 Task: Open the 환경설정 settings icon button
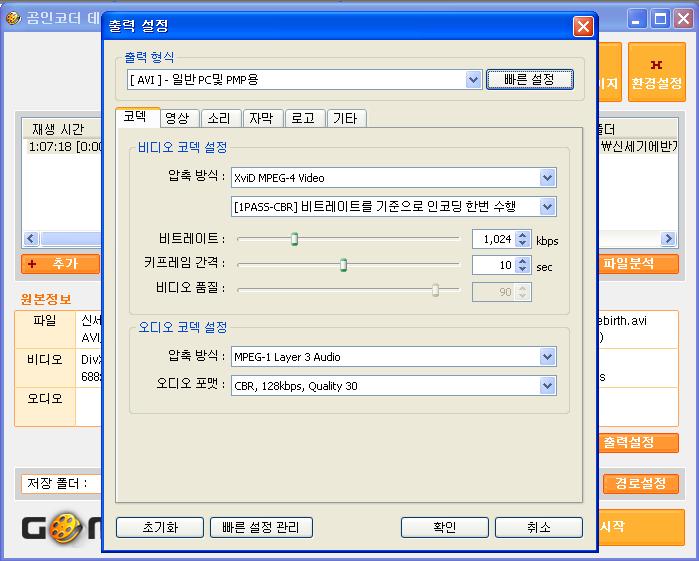(656, 73)
